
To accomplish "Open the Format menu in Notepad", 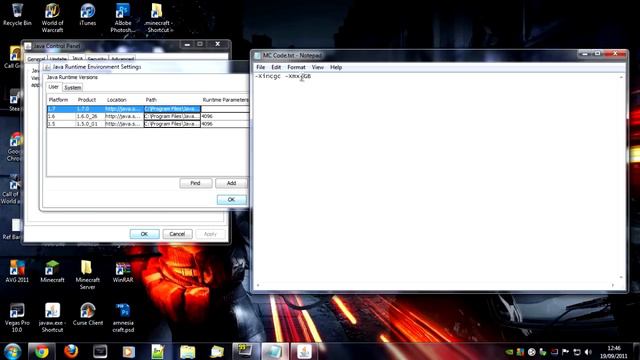I will coord(296,67).
